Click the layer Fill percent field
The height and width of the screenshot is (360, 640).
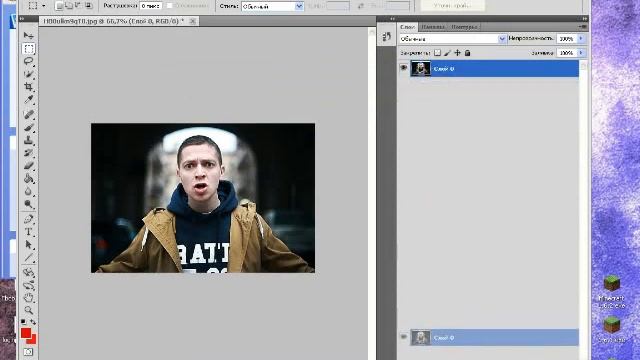(567, 53)
